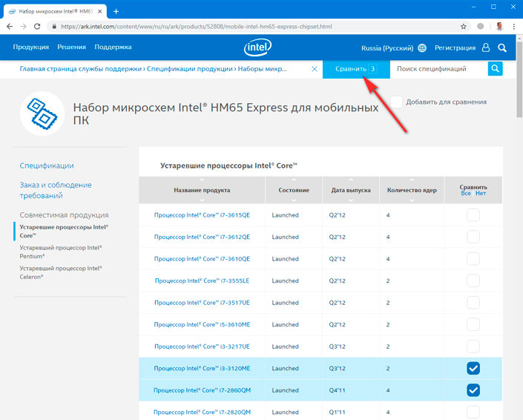523x420 pixels.
Task: Check compare box for Core i7-3615QE
Action: [x=473, y=215]
